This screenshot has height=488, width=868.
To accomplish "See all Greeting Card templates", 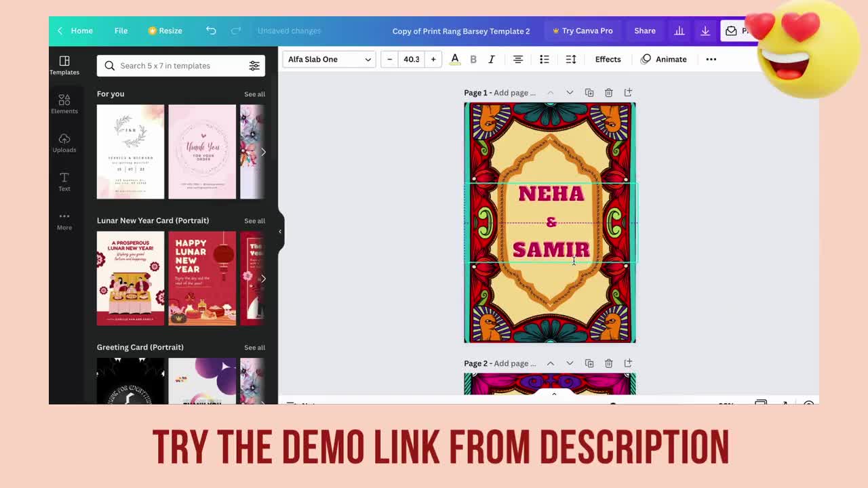I will point(254,348).
